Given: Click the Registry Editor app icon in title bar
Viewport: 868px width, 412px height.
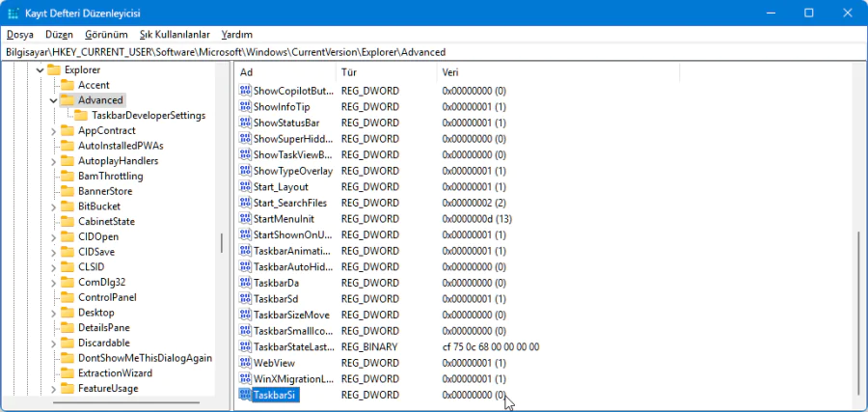Looking at the screenshot, I should pyautogui.click(x=14, y=13).
